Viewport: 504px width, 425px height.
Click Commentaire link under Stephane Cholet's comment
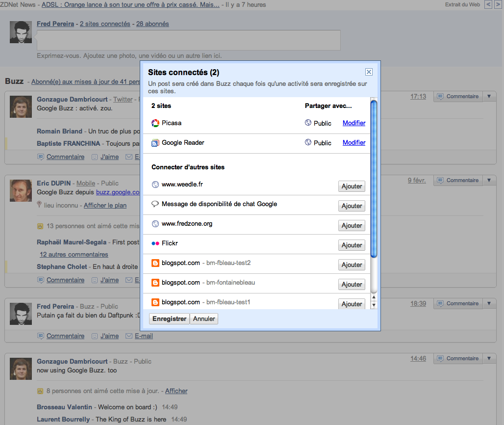[x=66, y=280]
